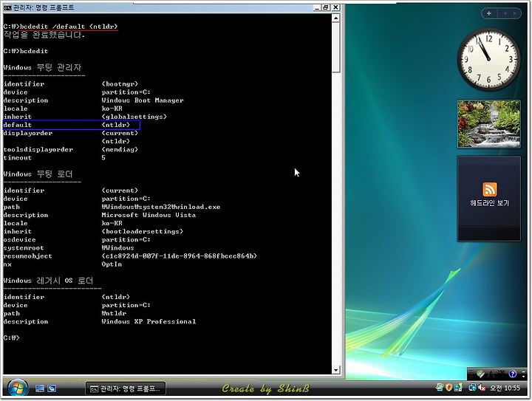The width and height of the screenshot is (532, 401).
Task: Click console scrollbar up arrow
Action: tap(336, 18)
